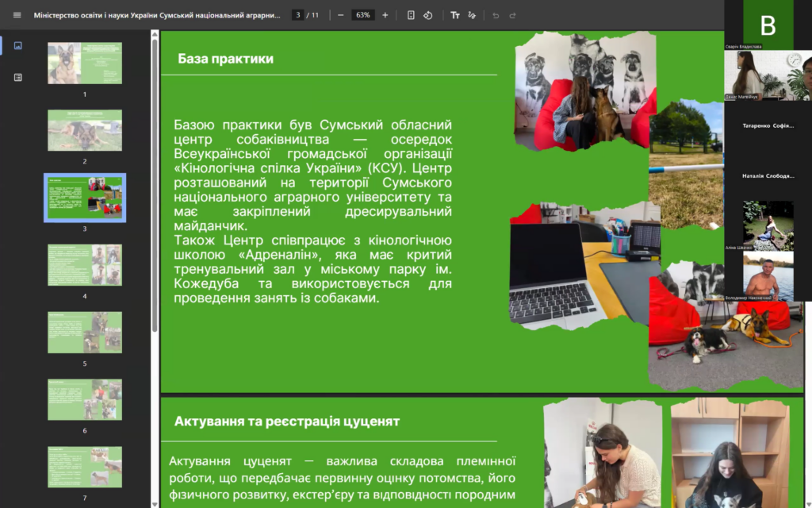Image resolution: width=812 pixels, height=508 pixels.
Task: Zoom out with minus button
Action: coord(340,15)
